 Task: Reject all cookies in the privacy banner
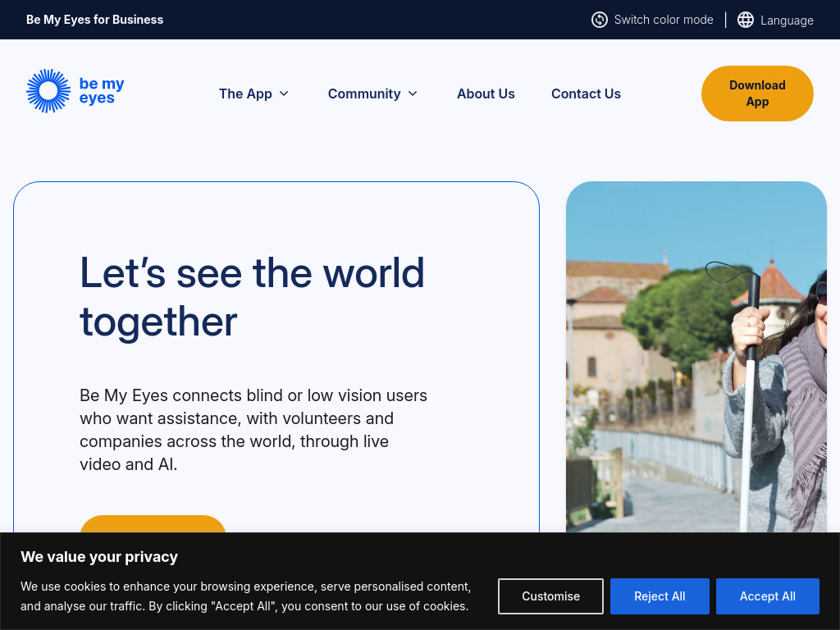click(x=660, y=596)
